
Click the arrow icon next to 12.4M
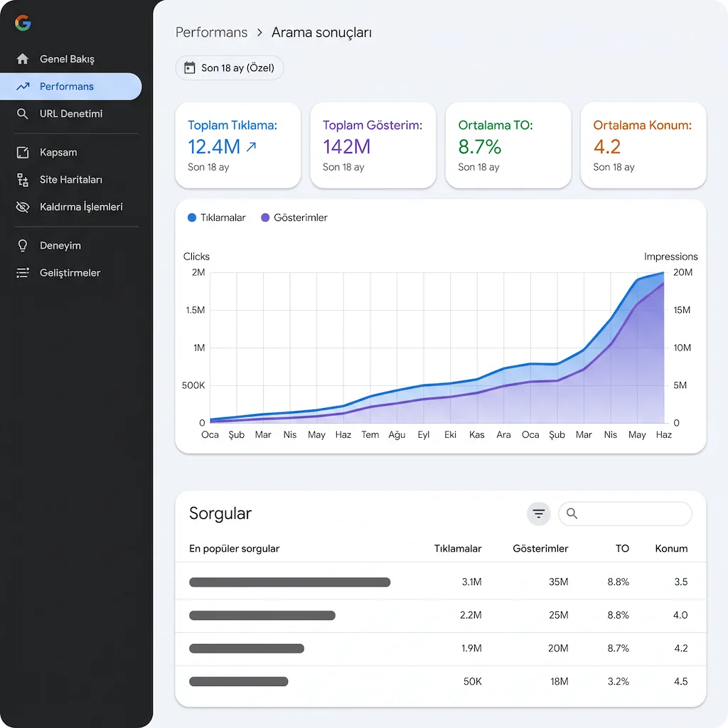click(251, 147)
